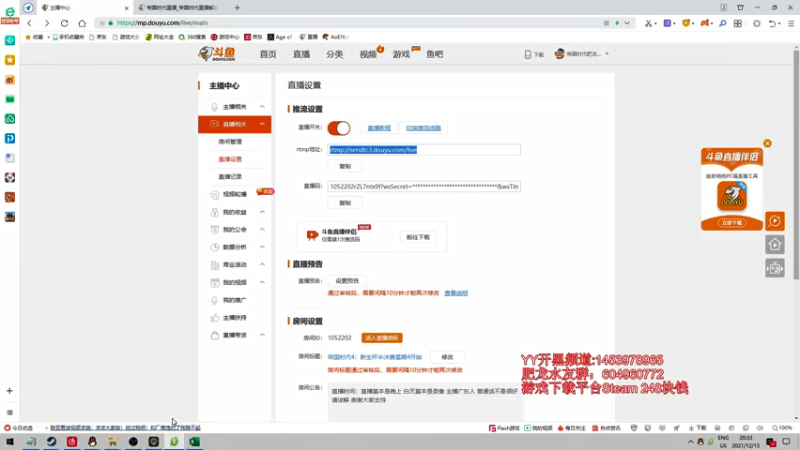Click the scissors screenshot tool icon

[x=648, y=23]
